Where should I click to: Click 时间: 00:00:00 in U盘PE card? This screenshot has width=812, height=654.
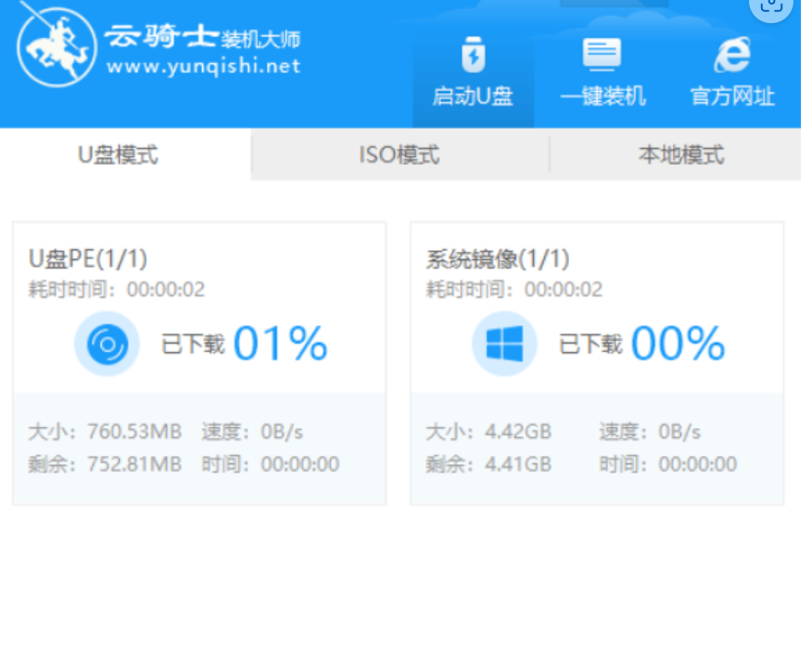(x=271, y=464)
